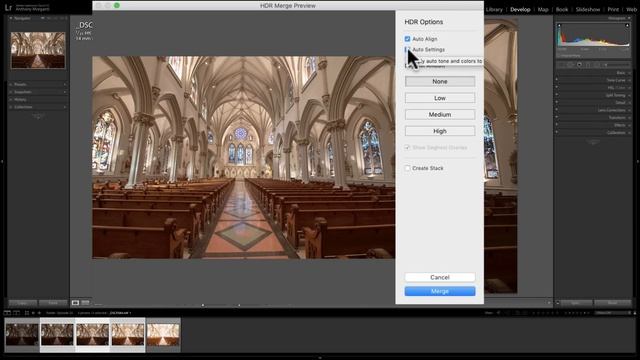
Task: Expand the Presets panel
Action: point(38,84)
